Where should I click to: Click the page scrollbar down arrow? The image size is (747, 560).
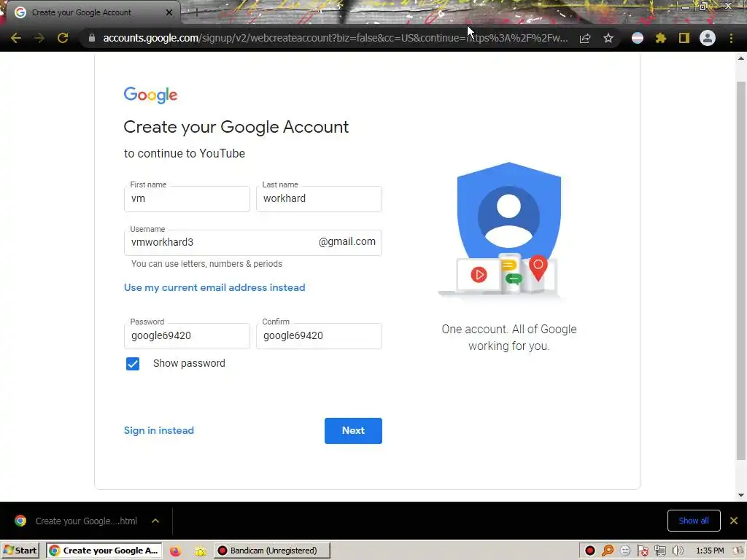[x=741, y=495]
